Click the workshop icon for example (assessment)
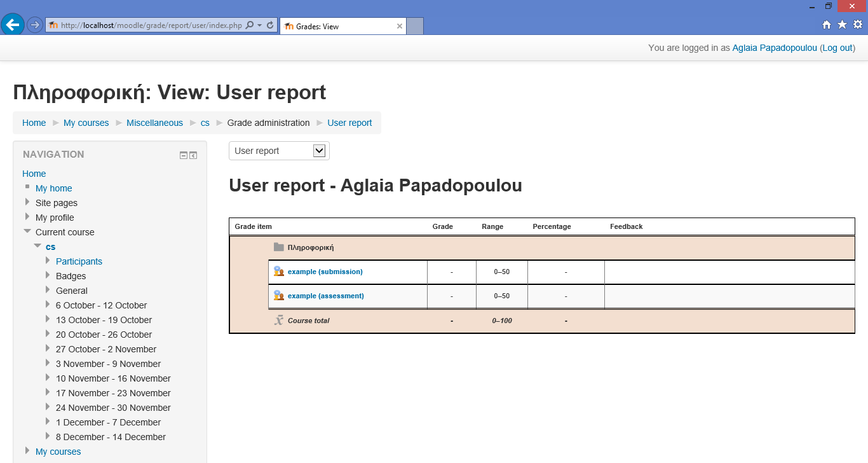The height and width of the screenshot is (463, 868). coord(278,295)
